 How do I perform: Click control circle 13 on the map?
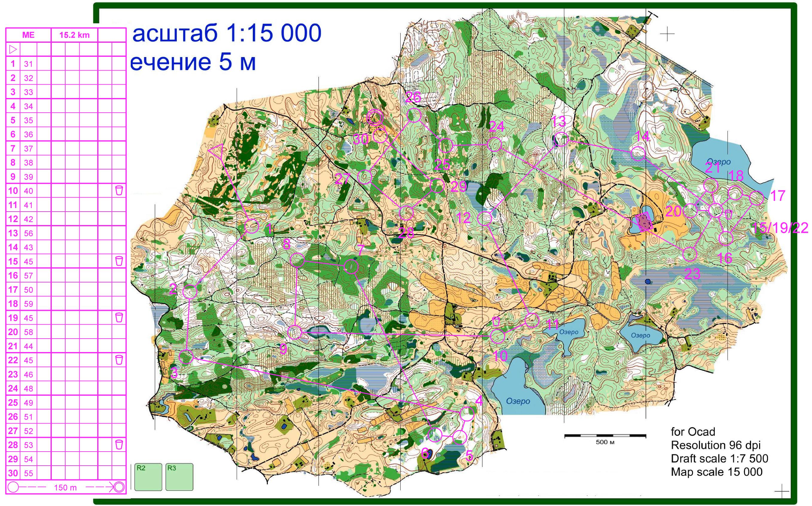[x=562, y=139]
